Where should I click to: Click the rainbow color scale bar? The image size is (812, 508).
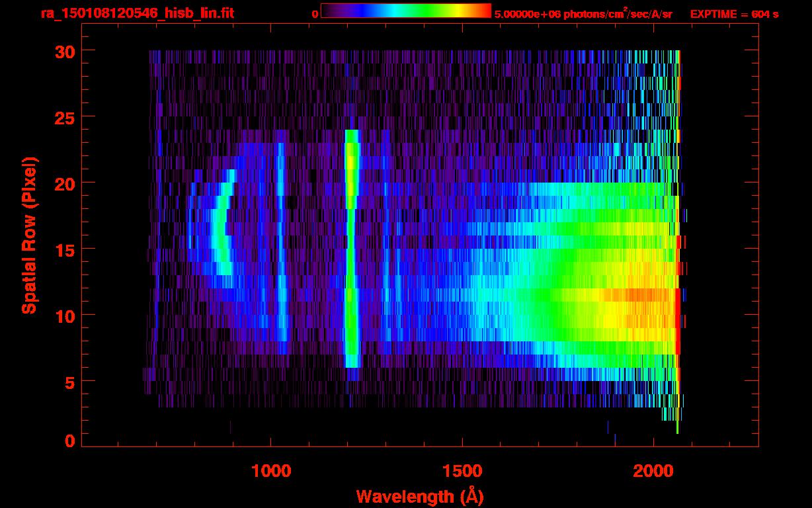pos(405,11)
